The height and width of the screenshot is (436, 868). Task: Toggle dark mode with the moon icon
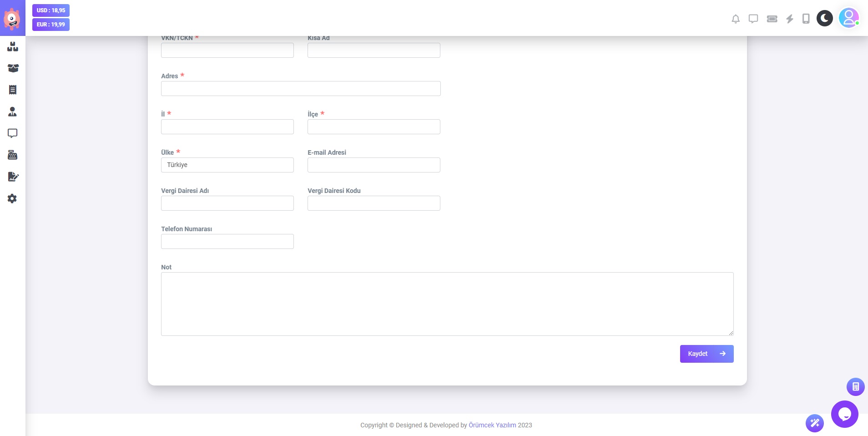[824, 18]
